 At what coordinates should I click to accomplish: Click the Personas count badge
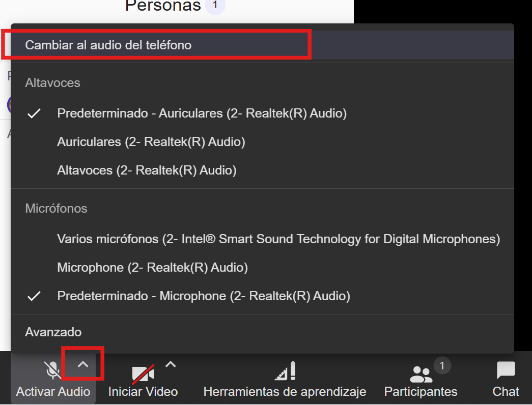click(215, 5)
